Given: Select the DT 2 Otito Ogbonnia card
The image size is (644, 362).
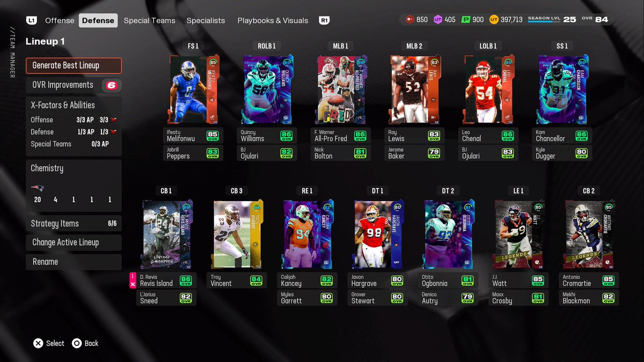Looking at the screenshot, I should [448, 235].
